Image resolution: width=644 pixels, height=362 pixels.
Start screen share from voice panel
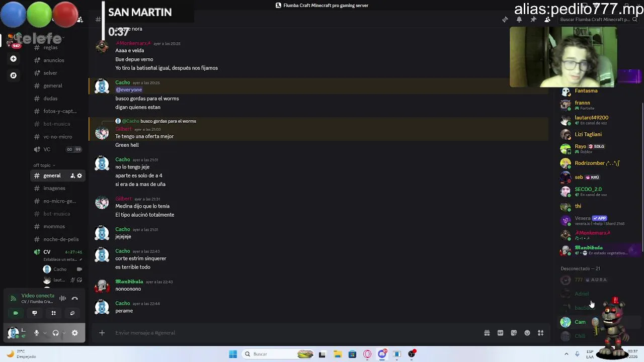click(35, 313)
